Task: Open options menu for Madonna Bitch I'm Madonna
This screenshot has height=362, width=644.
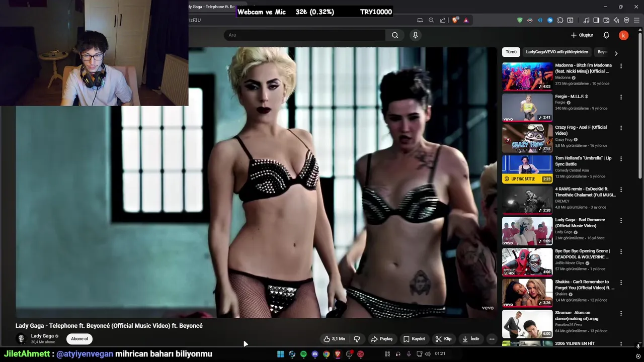Action: [x=621, y=66]
